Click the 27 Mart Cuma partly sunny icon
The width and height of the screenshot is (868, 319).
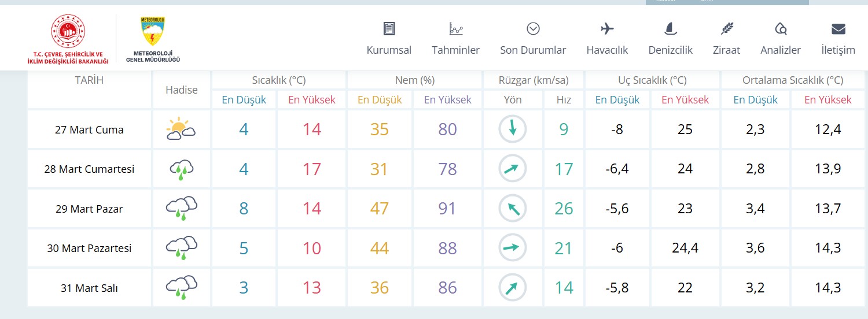pos(181,129)
